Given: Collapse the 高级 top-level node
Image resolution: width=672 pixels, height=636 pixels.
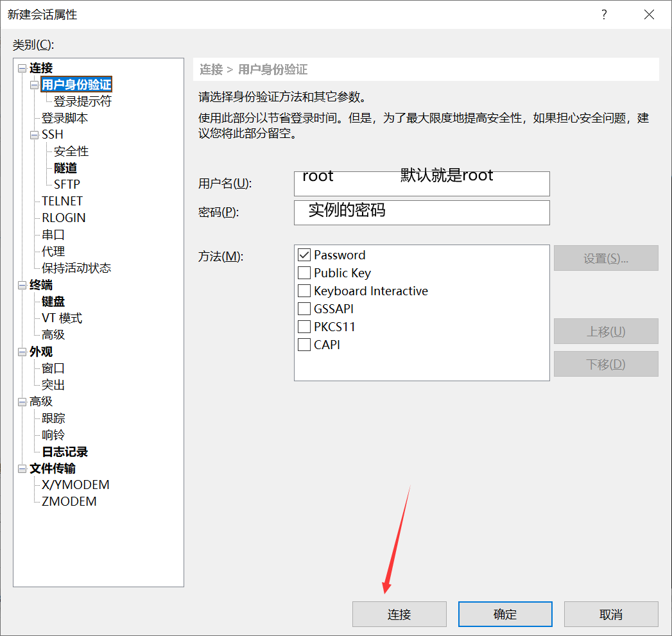Looking at the screenshot, I should point(22,402).
